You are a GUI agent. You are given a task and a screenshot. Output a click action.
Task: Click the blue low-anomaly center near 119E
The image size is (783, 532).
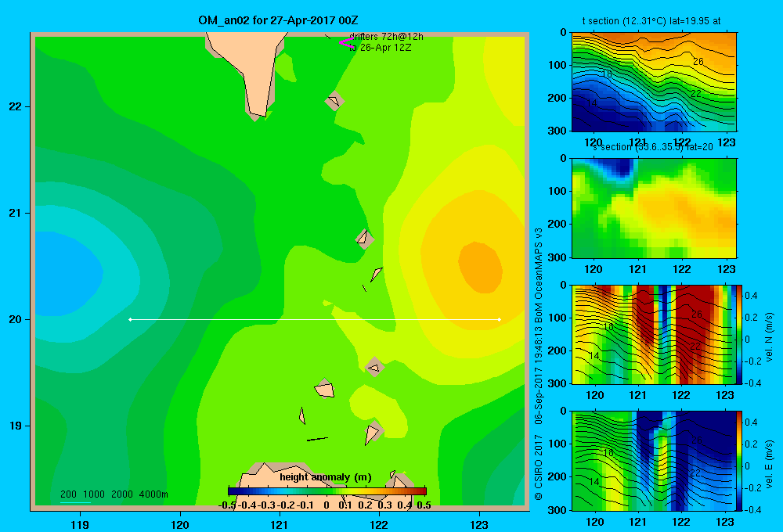[x=67, y=274]
